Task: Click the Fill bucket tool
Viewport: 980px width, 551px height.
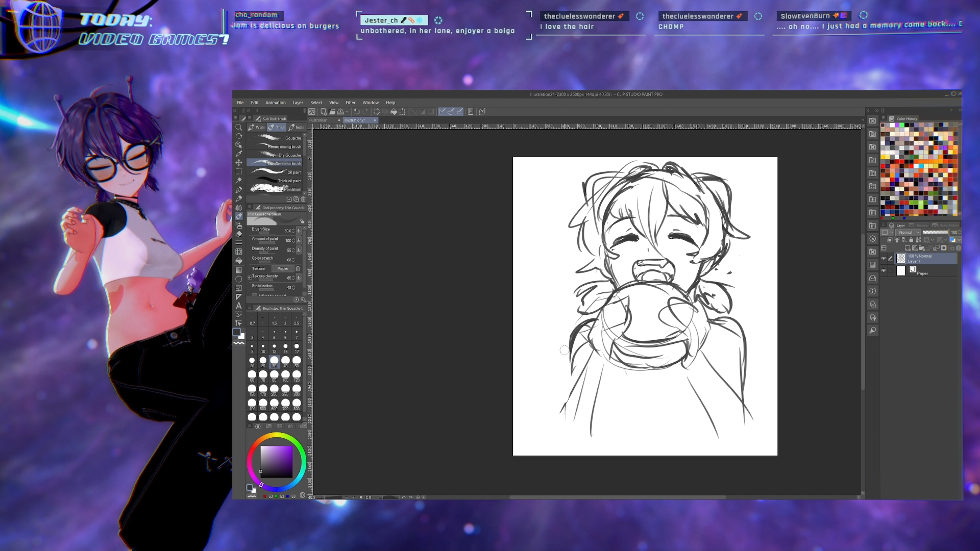Action: (238, 261)
